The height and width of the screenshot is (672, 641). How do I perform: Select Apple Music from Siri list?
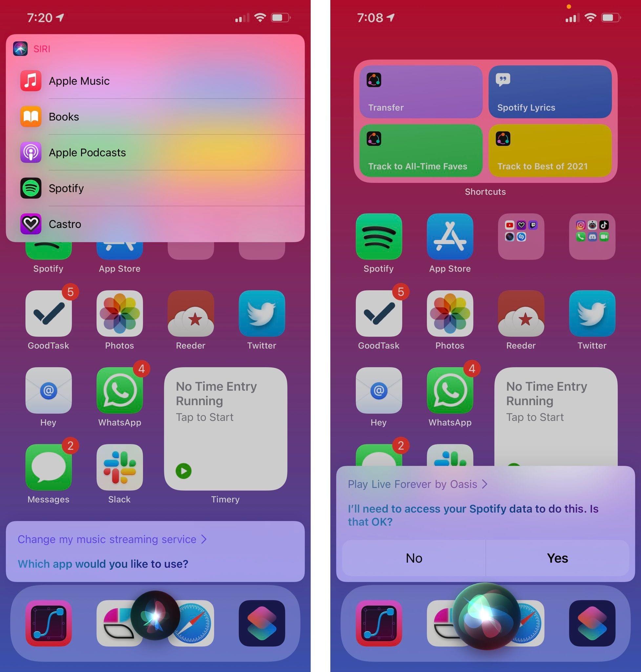point(156,81)
